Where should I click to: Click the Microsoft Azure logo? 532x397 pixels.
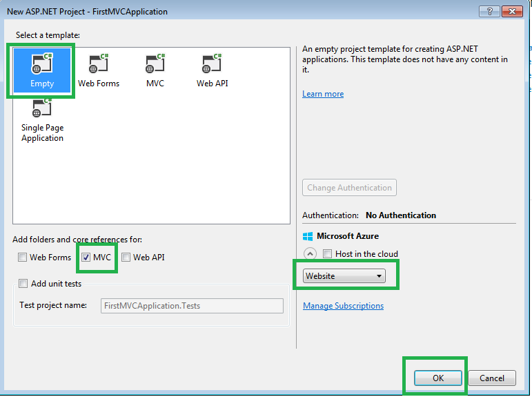pos(307,236)
